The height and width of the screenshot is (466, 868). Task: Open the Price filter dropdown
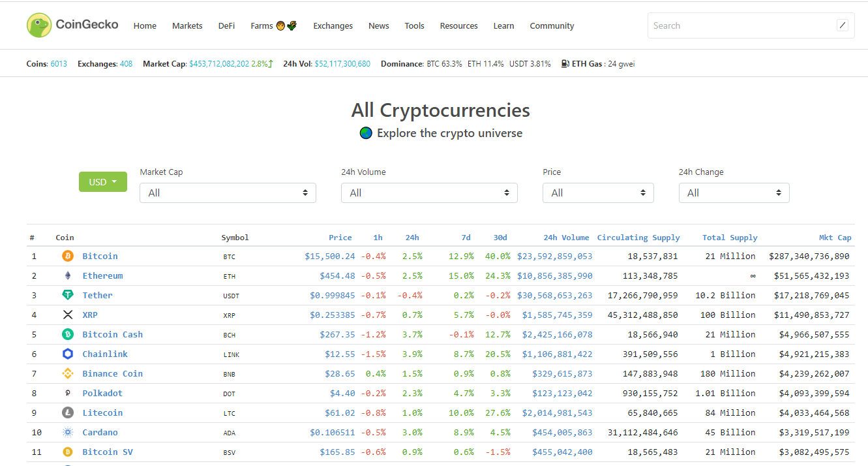(597, 193)
